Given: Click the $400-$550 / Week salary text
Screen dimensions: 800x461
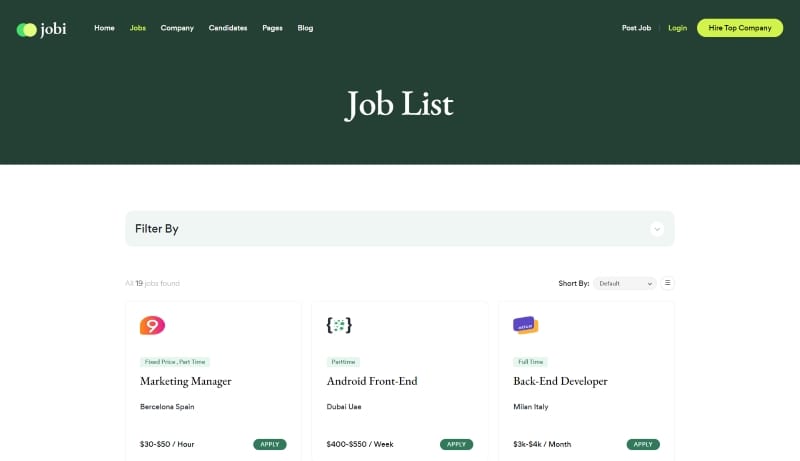Looking at the screenshot, I should point(360,445).
